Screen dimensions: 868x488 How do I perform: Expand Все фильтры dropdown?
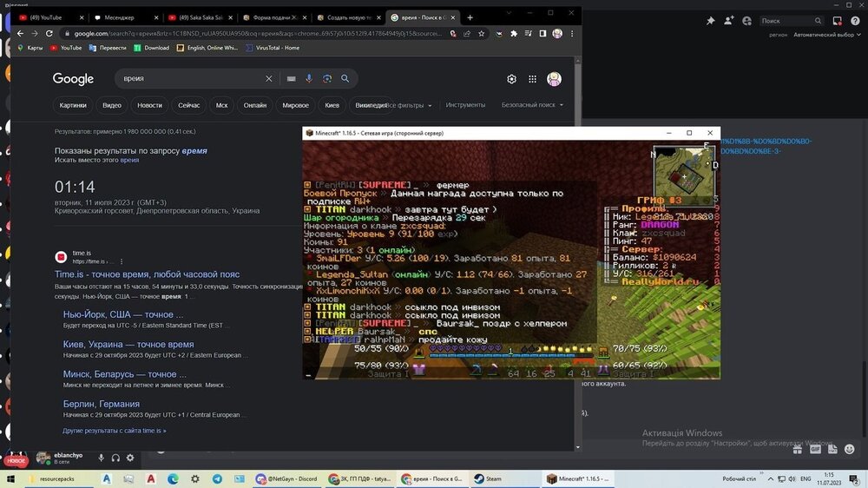point(409,105)
